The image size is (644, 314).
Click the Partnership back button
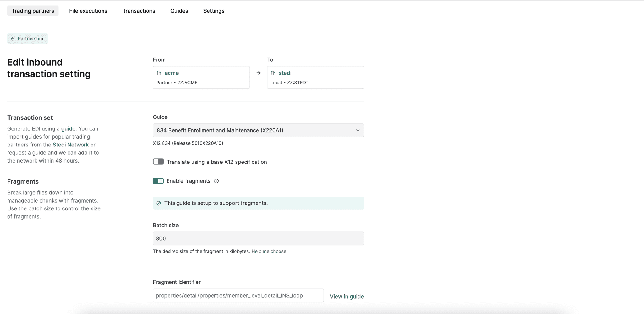coord(27,38)
